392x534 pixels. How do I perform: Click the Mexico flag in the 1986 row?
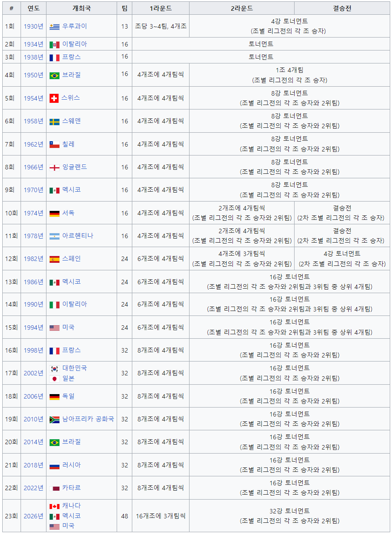[x=55, y=282]
